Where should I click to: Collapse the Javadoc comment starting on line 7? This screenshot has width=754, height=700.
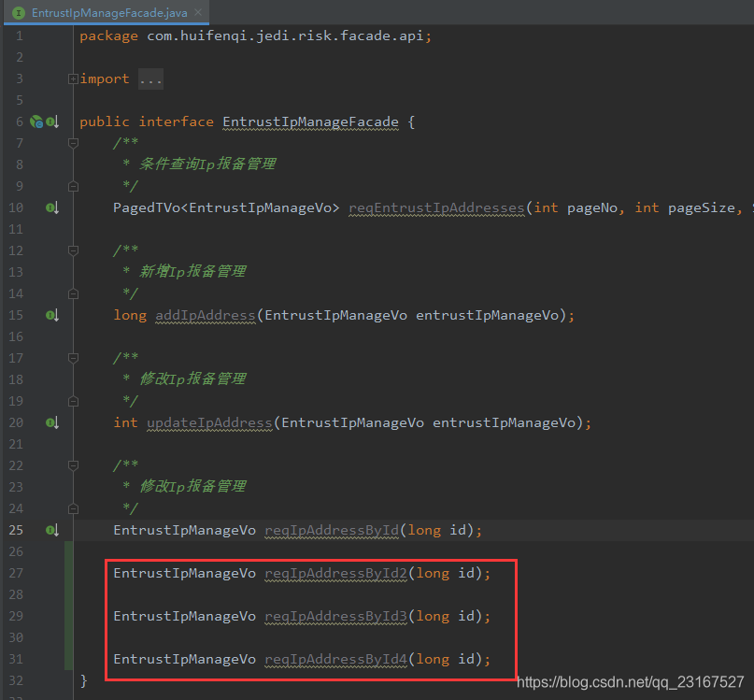pyautogui.click(x=73, y=143)
